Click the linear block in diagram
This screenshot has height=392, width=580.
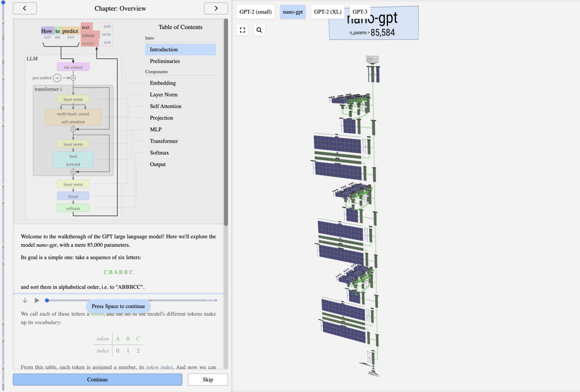coord(73,196)
